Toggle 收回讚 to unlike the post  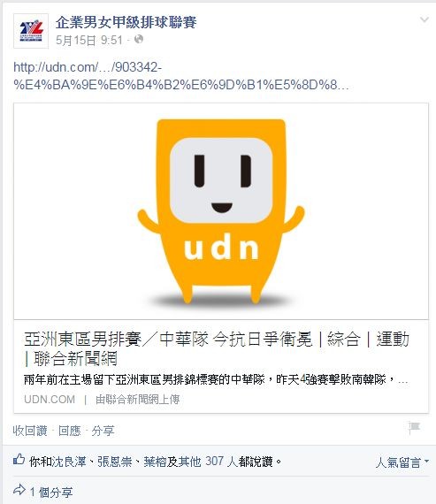click(x=30, y=431)
